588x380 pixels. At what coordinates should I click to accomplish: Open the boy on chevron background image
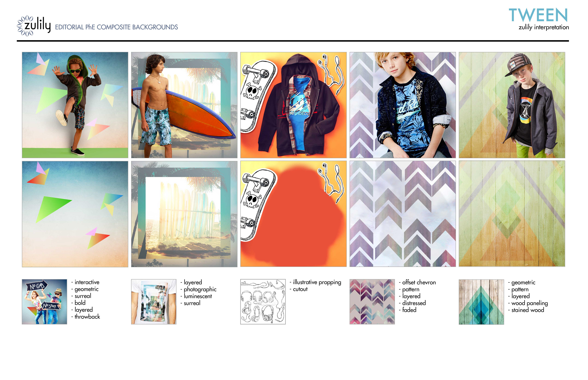click(403, 105)
